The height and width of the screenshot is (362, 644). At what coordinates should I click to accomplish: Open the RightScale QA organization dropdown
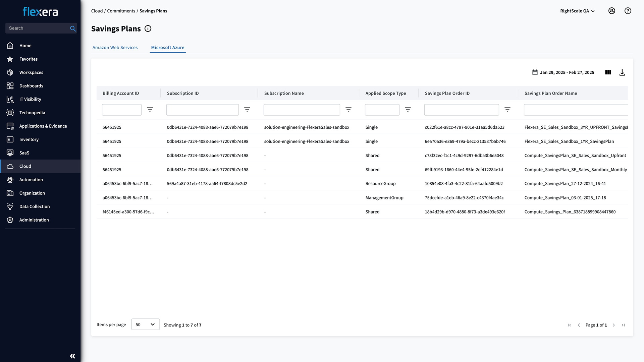click(x=577, y=11)
